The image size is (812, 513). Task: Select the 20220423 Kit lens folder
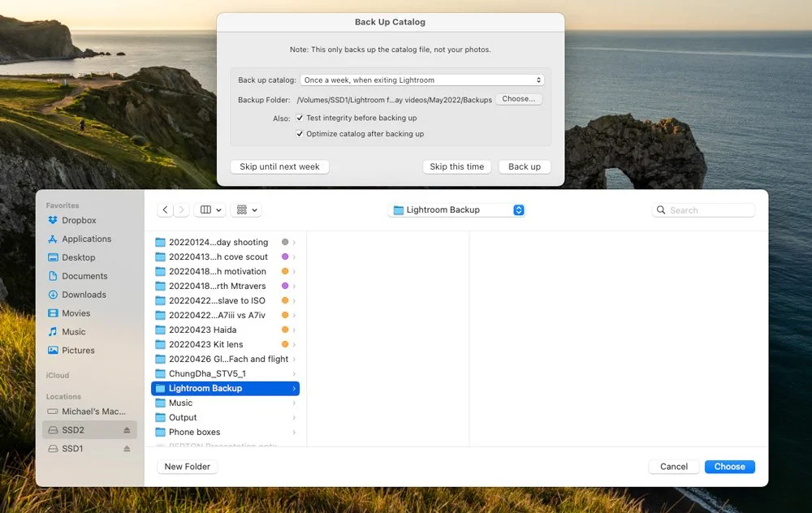(225, 344)
